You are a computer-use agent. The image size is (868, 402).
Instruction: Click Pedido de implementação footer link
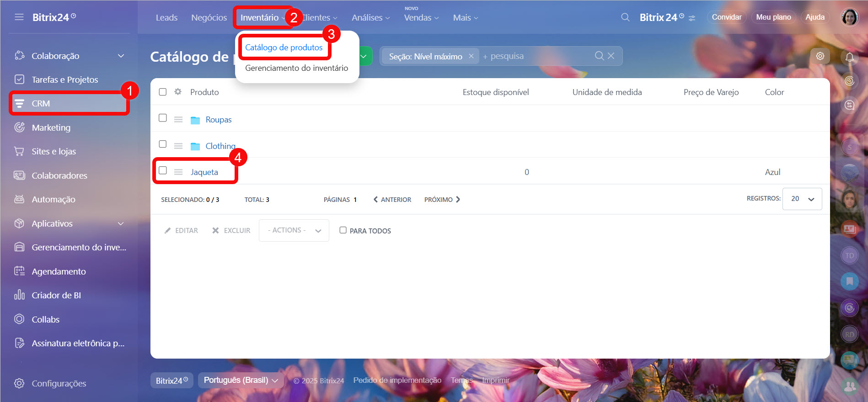[397, 380]
